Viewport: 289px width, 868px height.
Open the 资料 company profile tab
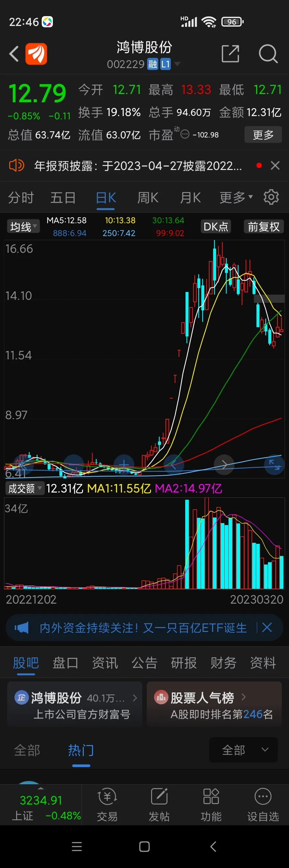pyautogui.click(x=263, y=663)
